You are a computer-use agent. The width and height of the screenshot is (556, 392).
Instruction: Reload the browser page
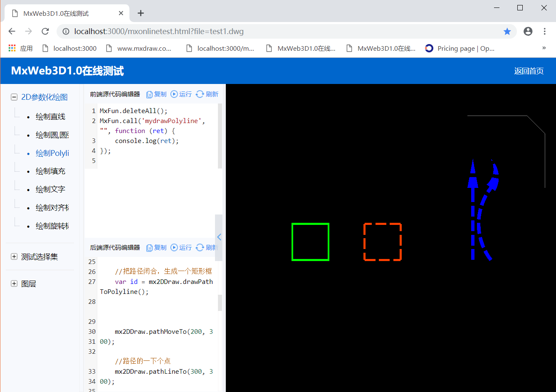[x=45, y=31]
